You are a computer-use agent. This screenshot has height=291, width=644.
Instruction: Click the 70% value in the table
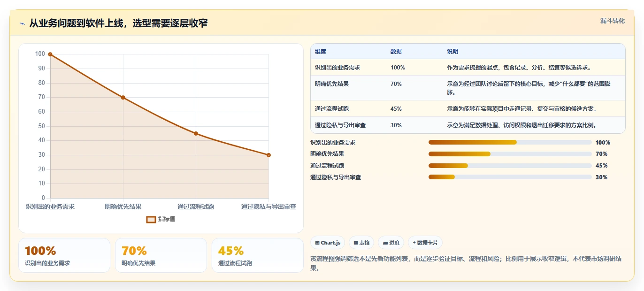(x=396, y=84)
